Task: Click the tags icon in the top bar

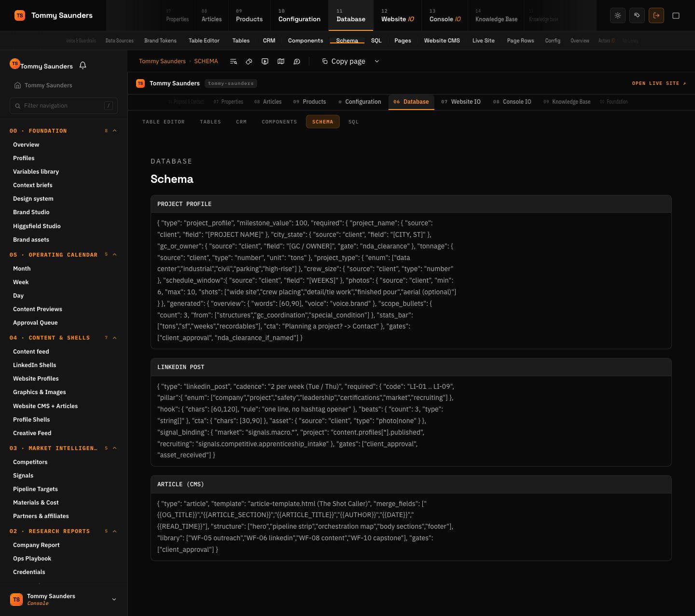Action: [x=637, y=15]
